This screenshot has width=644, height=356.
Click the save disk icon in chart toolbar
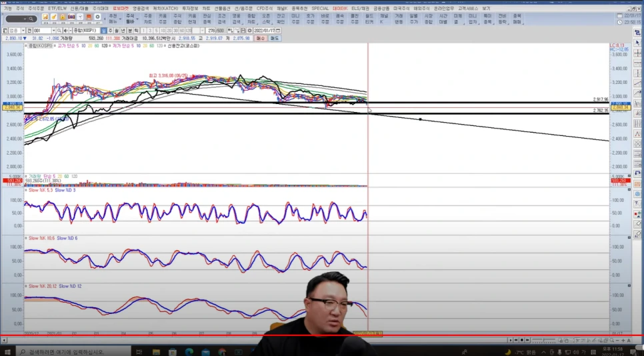(243, 31)
